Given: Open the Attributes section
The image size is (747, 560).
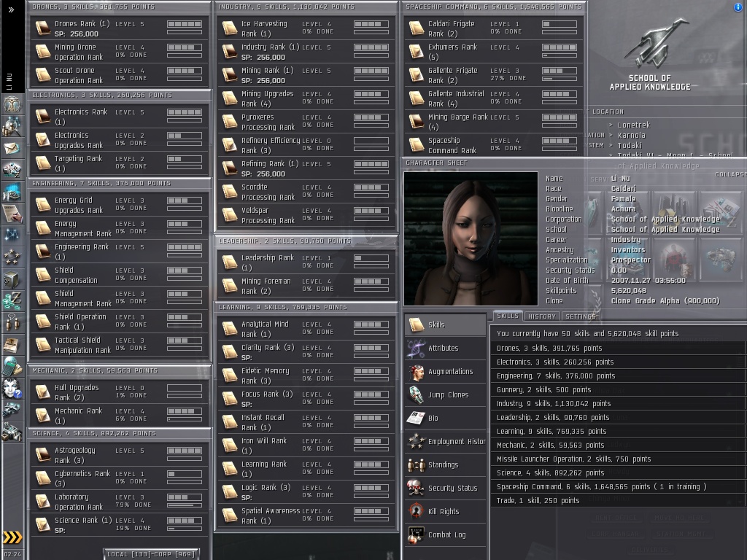Looking at the screenshot, I should 445,348.
